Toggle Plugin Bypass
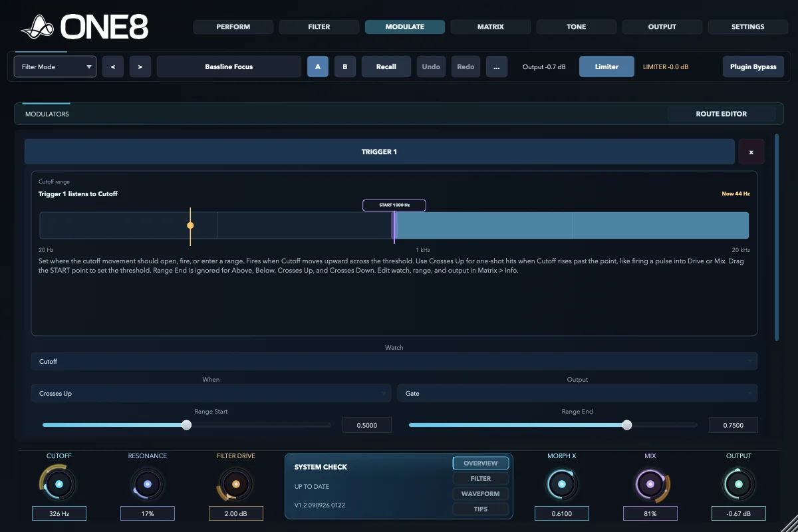The height and width of the screenshot is (532, 798). pyautogui.click(x=753, y=66)
